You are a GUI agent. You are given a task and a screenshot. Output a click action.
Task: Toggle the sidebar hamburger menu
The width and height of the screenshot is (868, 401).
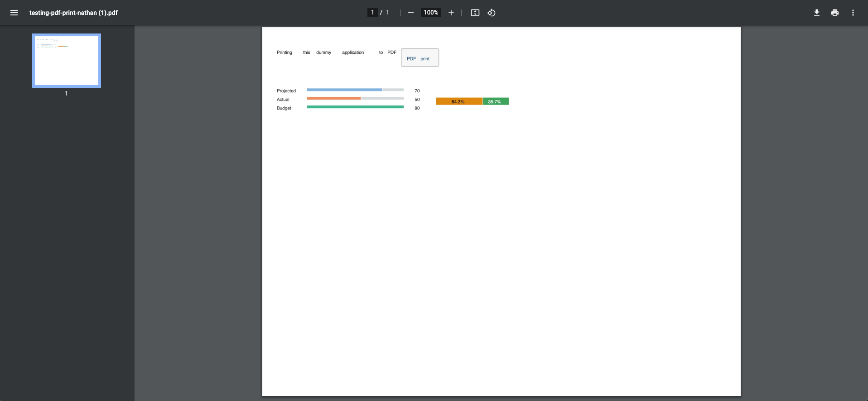coord(14,13)
